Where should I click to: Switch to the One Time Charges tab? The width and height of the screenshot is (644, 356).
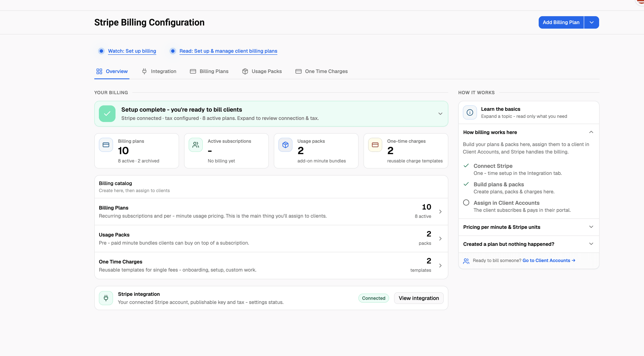tap(321, 71)
